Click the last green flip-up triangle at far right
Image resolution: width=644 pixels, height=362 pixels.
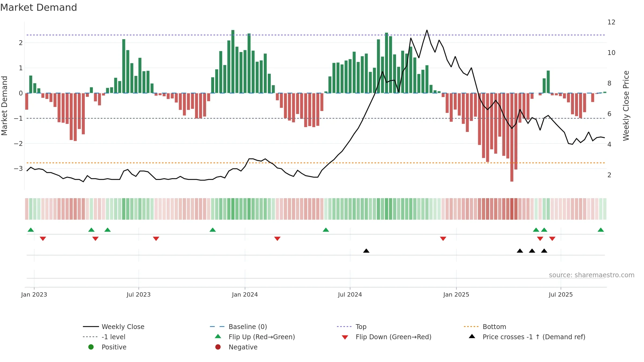601,230
